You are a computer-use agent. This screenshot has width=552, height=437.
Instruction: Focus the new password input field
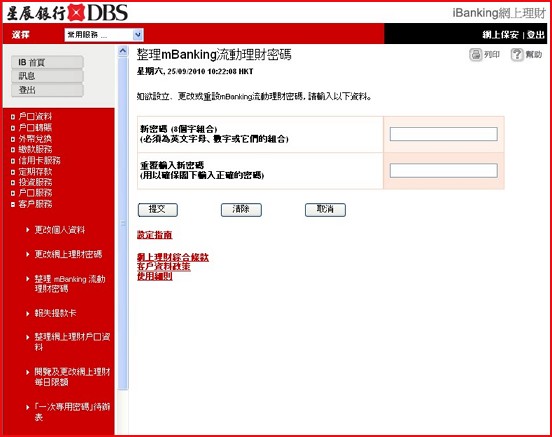click(444, 134)
